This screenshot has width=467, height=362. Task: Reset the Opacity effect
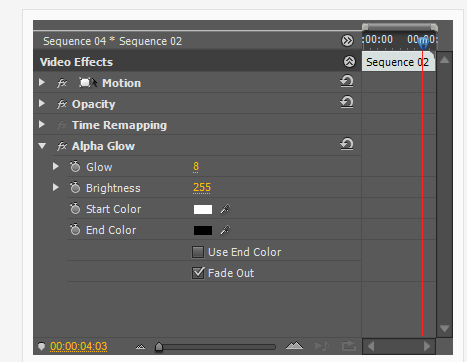pyautogui.click(x=347, y=102)
